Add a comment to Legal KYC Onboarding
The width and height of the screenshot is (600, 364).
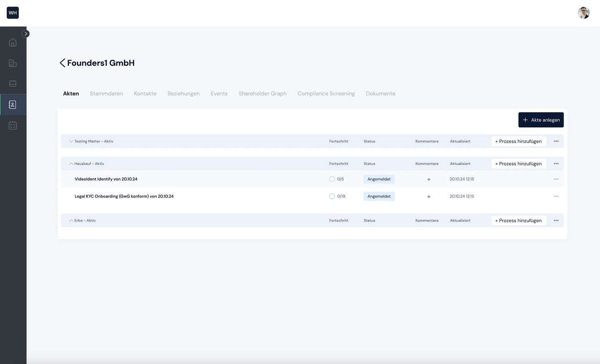[429, 196]
